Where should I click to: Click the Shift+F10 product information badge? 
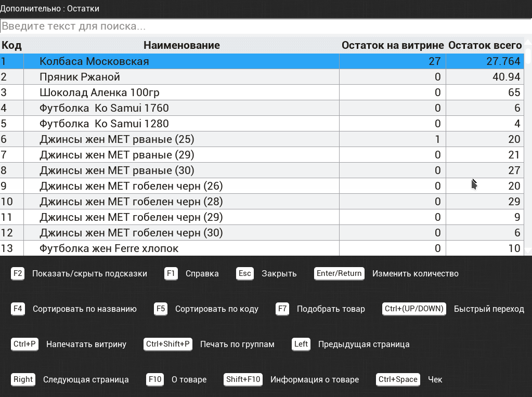pyautogui.click(x=243, y=379)
